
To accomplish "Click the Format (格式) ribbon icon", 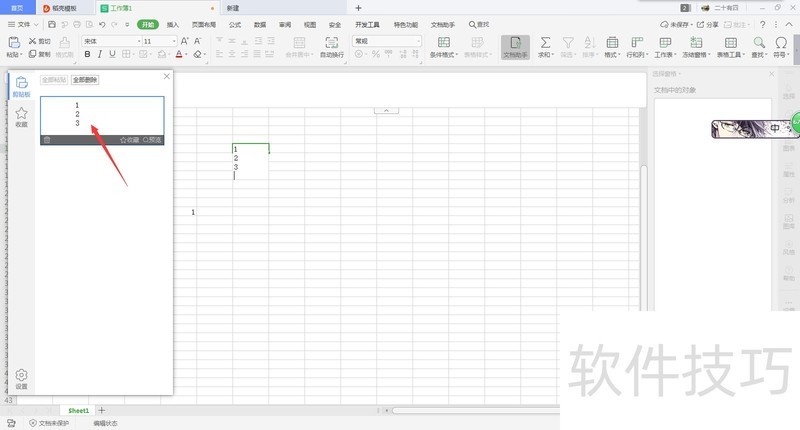I will click(612, 42).
